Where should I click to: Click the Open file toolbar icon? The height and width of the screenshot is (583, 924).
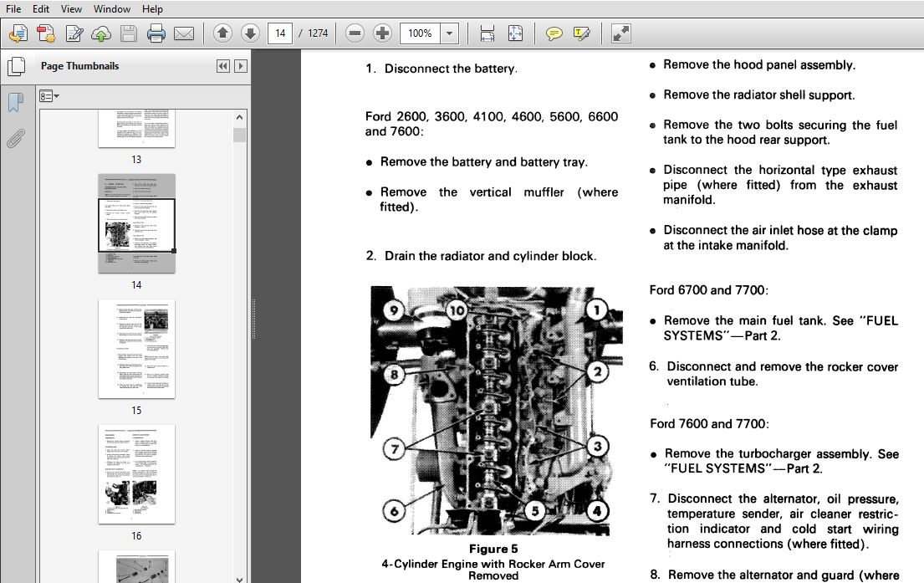(18, 33)
